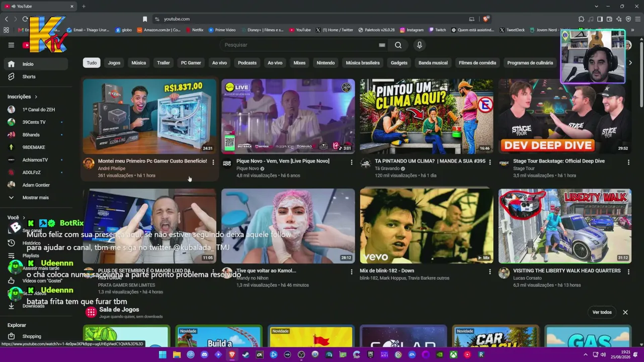Open the Prime Video bookmark
Image resolution: width=644 pixels, height=362 pixels.
[222, 30]
